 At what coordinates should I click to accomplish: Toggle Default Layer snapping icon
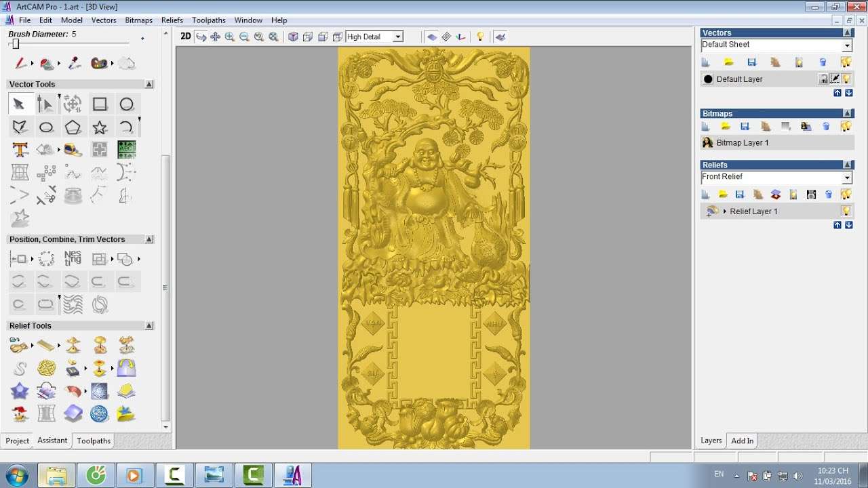click(835, 79)
